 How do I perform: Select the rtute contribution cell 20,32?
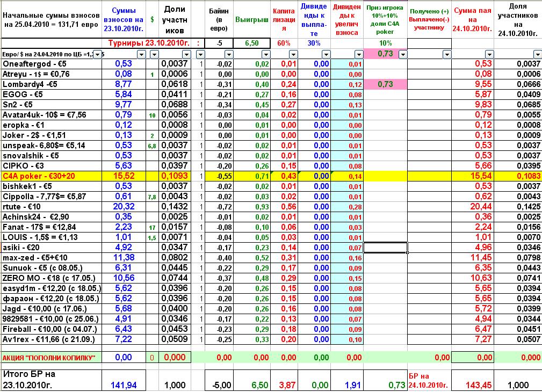[x=124, y=206]
